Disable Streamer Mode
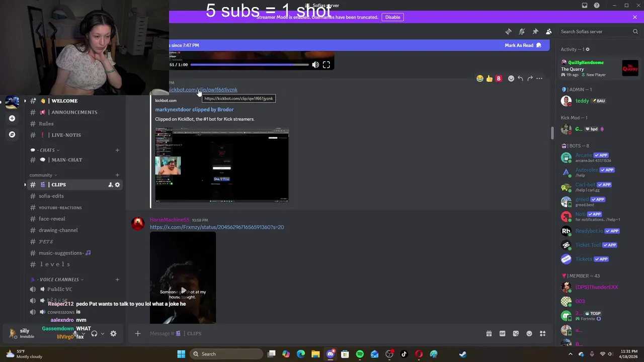Screen dimensions: 644x362 point(392,17)
